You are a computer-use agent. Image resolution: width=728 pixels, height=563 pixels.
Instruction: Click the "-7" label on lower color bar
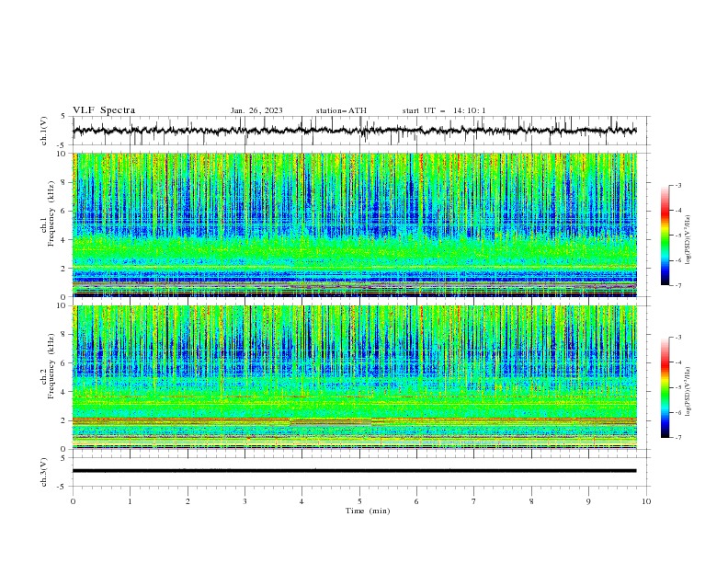tap(678, 438)
